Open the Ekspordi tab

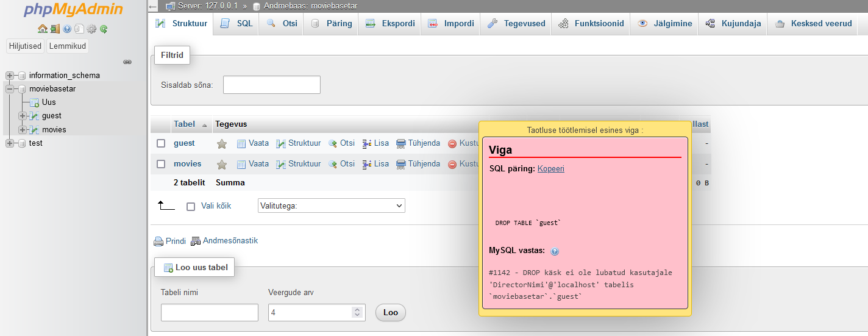tap(390, 24)
